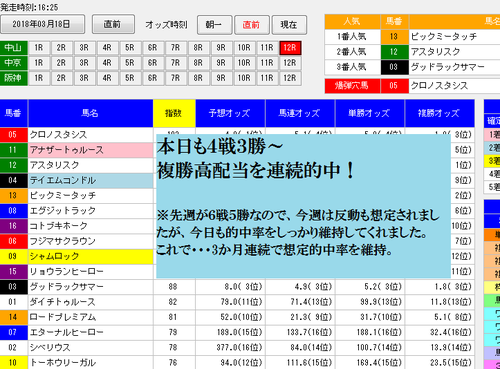Click the blue 08 number cell
The image size is (500, 369).
point(13,211)
